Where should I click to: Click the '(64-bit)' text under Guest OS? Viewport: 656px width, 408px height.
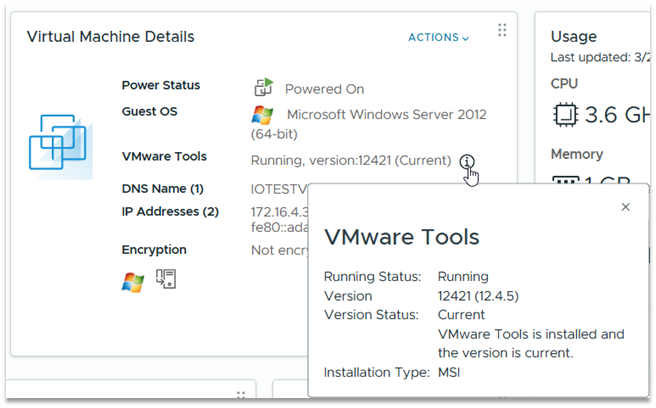point(274,134)
